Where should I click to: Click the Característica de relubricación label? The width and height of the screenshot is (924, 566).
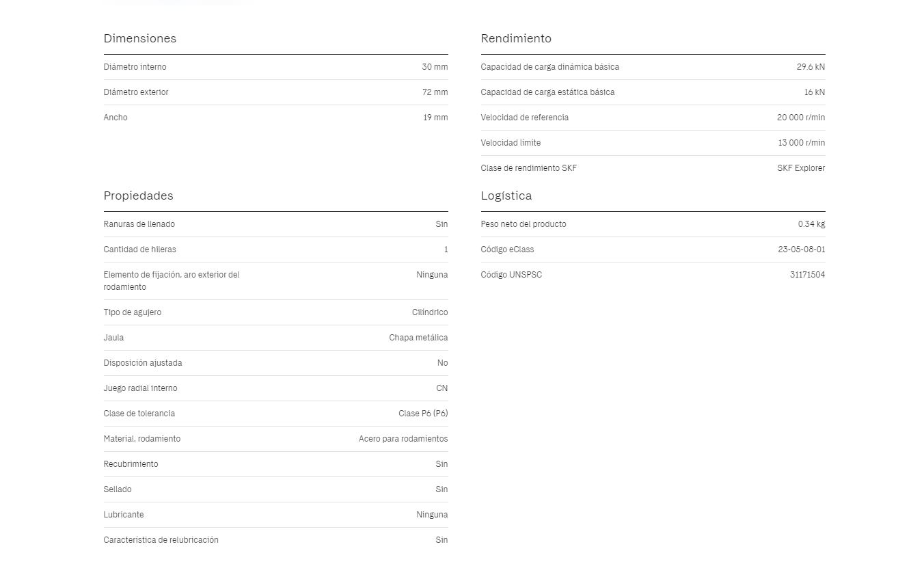161,540
